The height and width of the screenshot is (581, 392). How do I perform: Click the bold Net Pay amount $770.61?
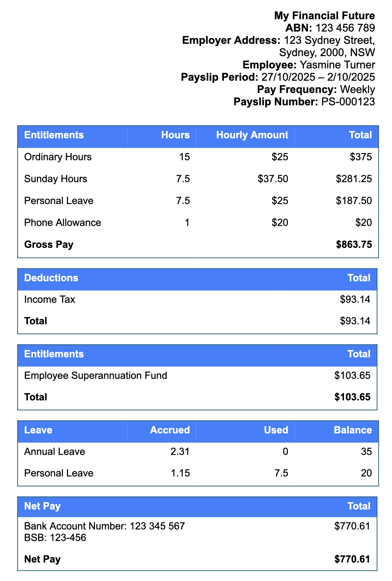pyautogui.click(x=352, y=559)
